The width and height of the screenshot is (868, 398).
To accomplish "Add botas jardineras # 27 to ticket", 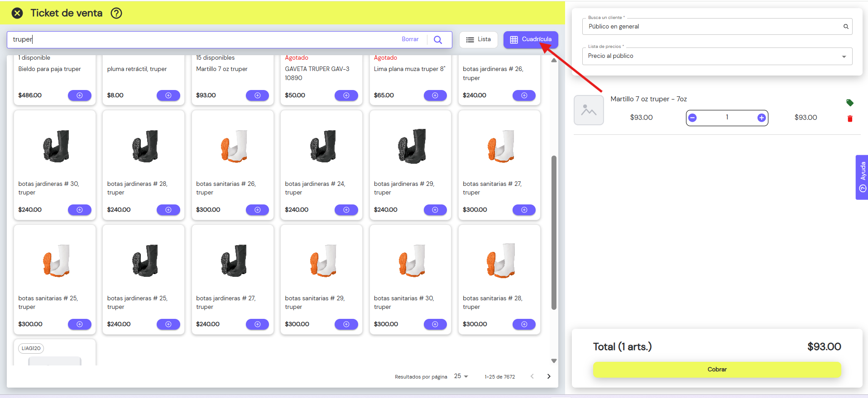I will pos(258,324).
